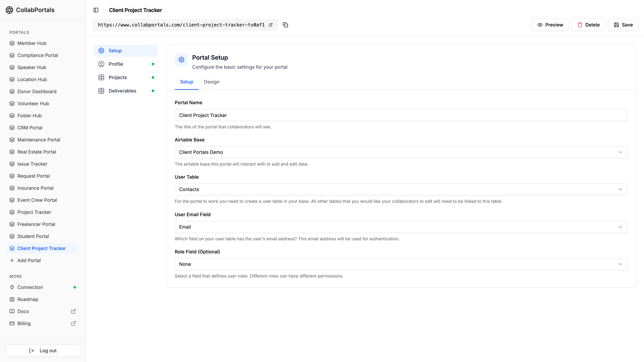Open the external link icon next to Docs

coord(73,311)
